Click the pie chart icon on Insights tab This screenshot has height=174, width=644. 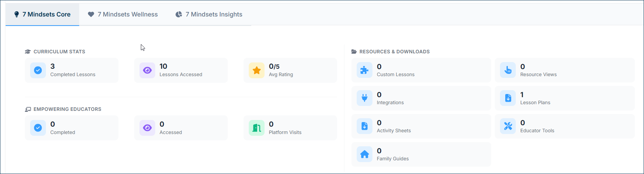(179, 14)
